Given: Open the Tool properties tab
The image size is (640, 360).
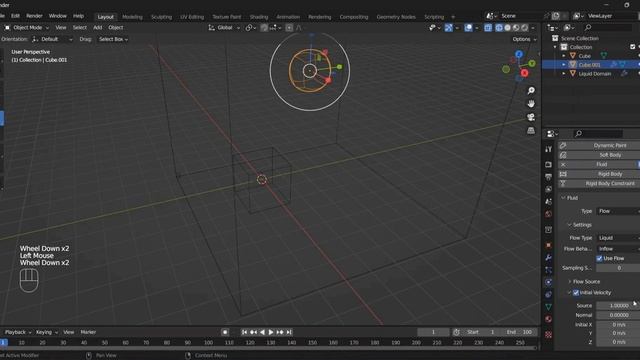Looking at the screenshot, I should (x=548, y=149).
